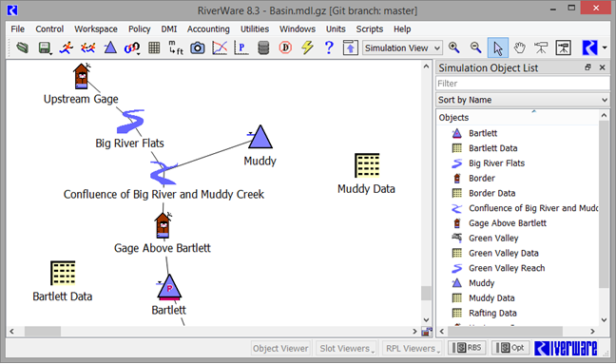616x364 pixels.
Task: Open the Sort by Name dropdown
Action: click(523, 100)
